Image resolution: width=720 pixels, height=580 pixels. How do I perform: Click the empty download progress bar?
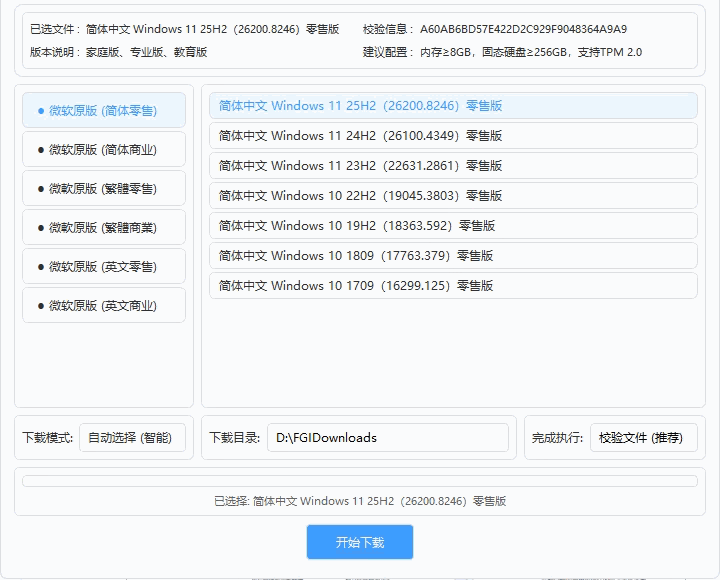click(x=360, y=481)
